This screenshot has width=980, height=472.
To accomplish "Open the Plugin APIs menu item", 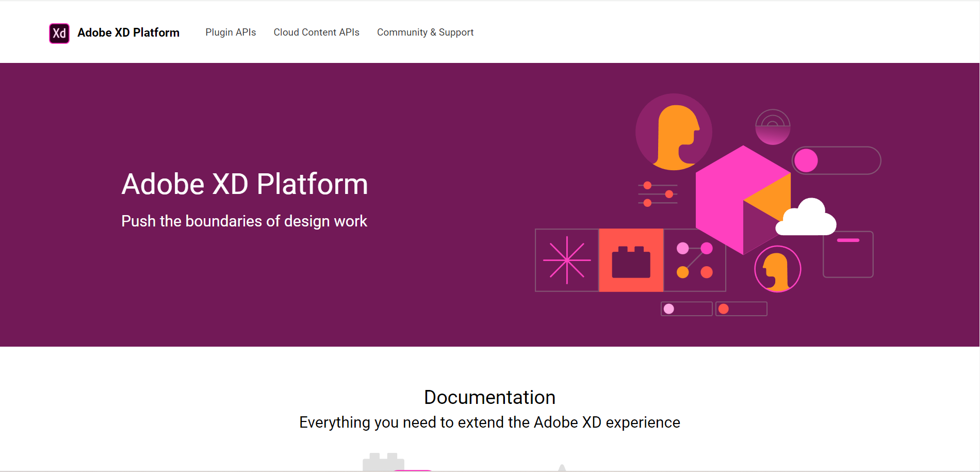I will pyautogui.click(x=231, y=32).
